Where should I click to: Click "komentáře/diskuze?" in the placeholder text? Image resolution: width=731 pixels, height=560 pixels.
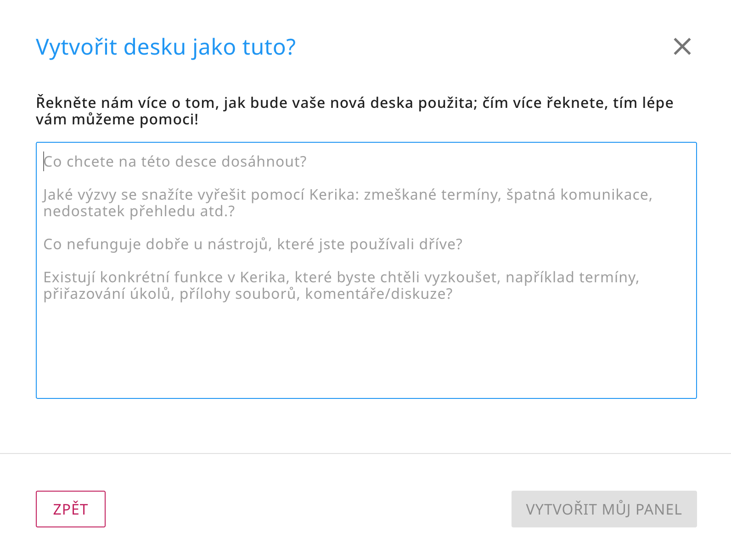tap(379, 294)
